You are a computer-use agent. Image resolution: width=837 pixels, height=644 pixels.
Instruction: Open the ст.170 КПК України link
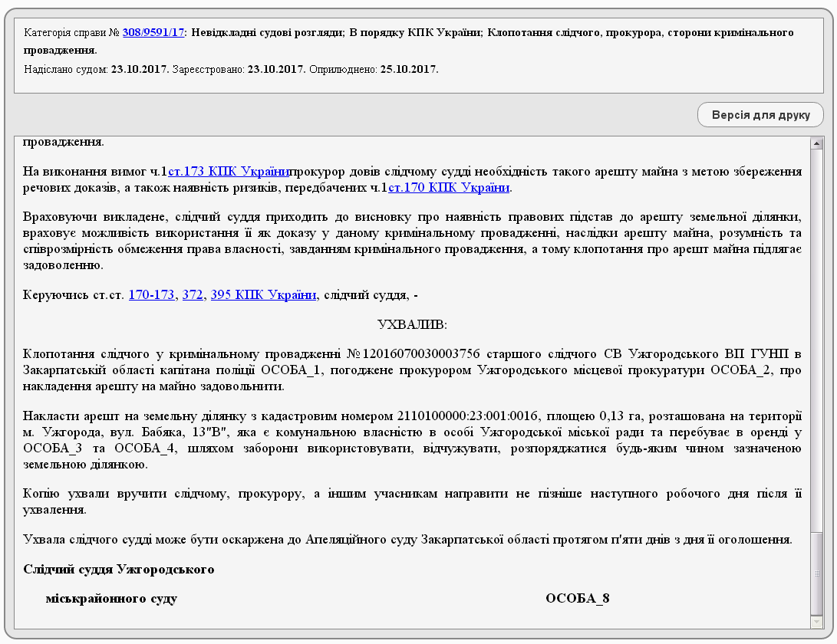(448, 188)
